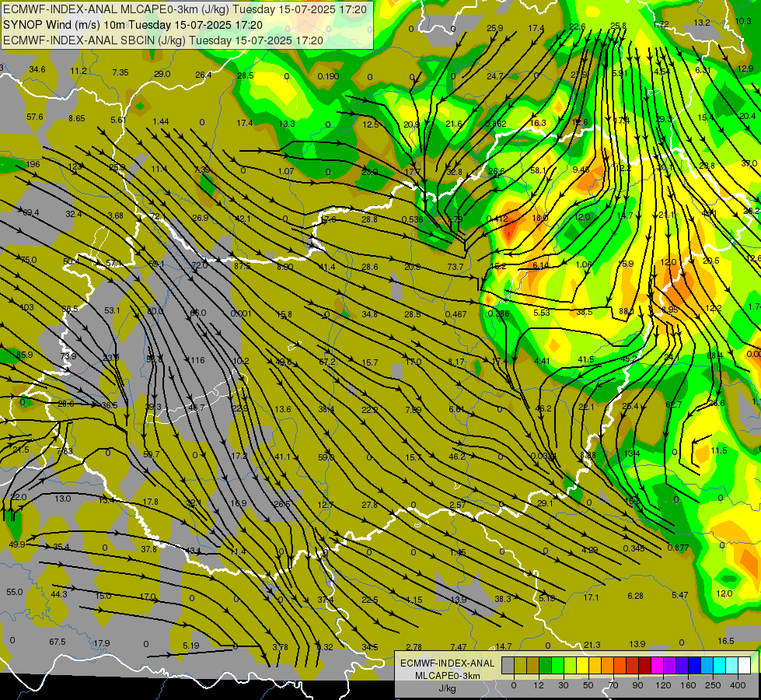Image resolution: width=761 pixels, height=700 pixels.
Task: Click map value '5.53'
Action: coord(542,313)
